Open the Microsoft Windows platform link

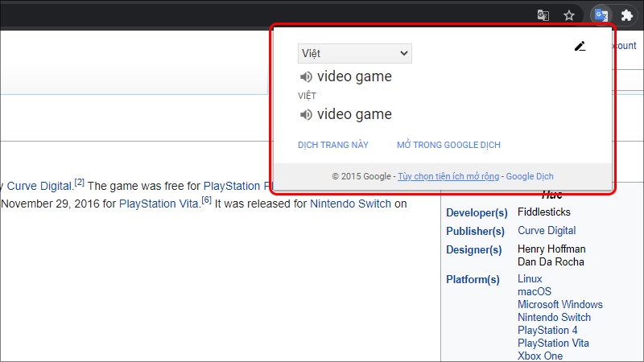(x=560, y=304)
